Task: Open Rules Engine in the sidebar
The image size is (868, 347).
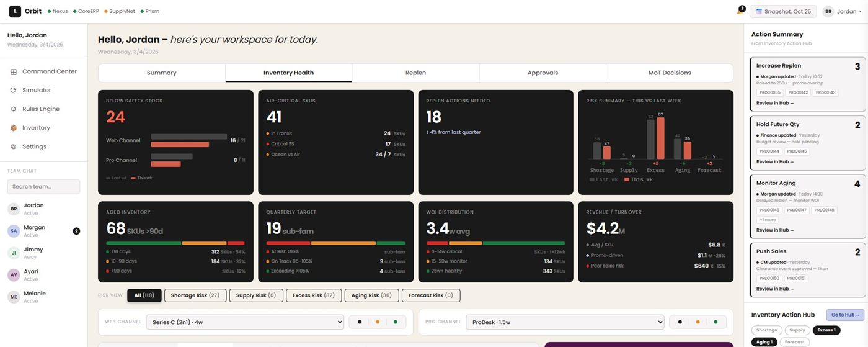Action: tap(43, 109)
